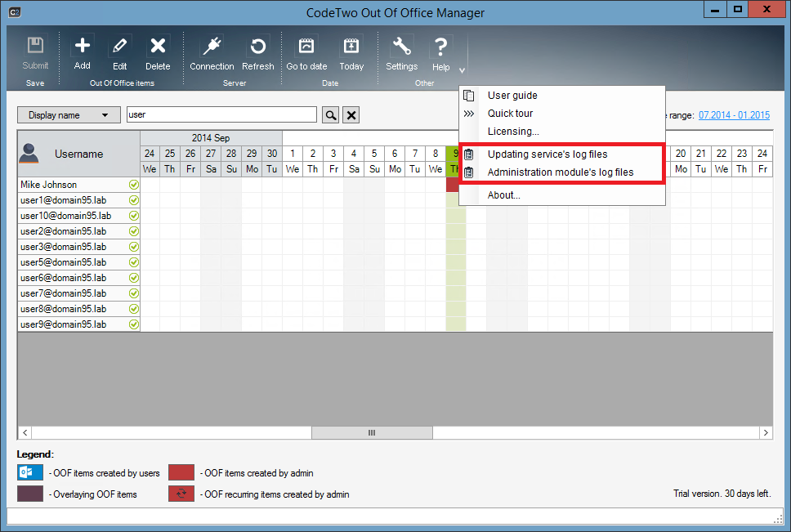
Task: Click the green status check for user9@domain95.lab
Action: (134, 324)
